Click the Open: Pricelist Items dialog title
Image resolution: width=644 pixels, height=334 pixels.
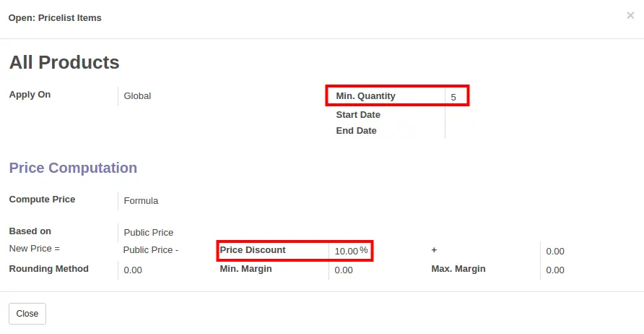(55, 17)
